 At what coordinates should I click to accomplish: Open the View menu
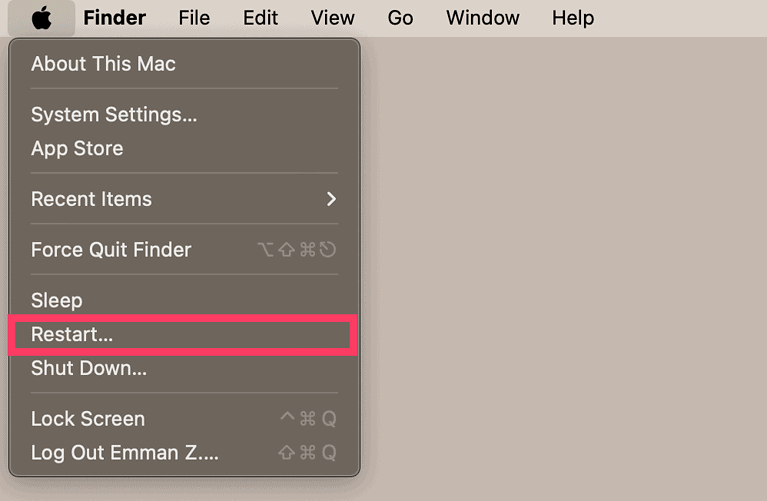coord(332,18)
